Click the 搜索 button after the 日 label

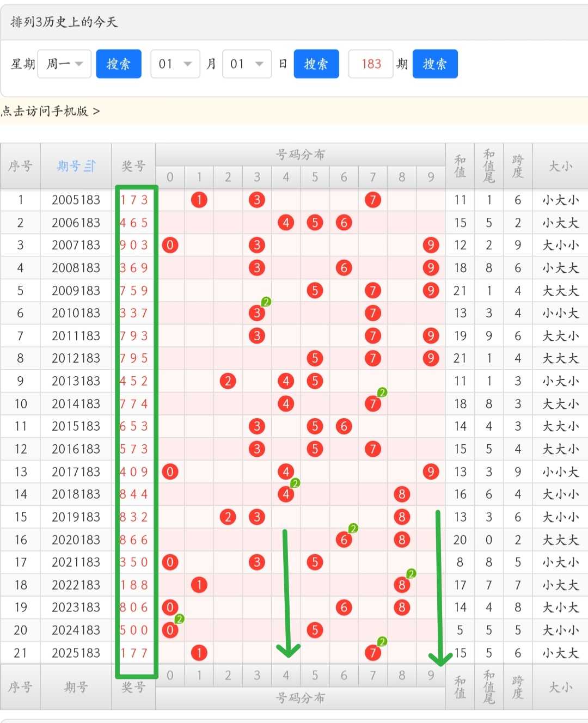(316, 64)
